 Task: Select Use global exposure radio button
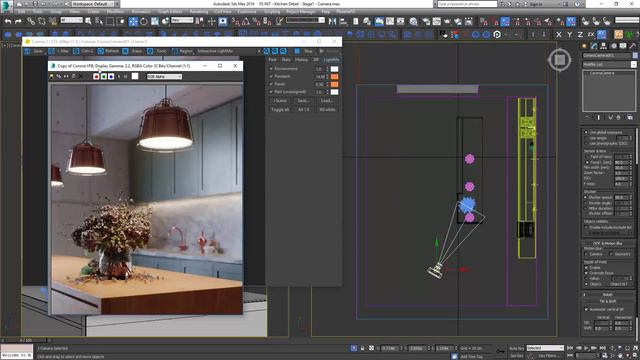click(586, 132)
